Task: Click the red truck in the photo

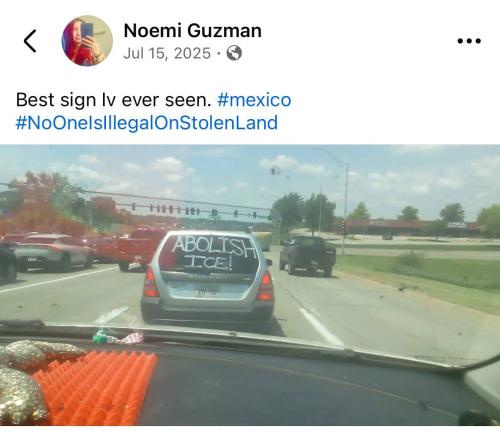Action: pyautogui.click(x=140, y=248)
